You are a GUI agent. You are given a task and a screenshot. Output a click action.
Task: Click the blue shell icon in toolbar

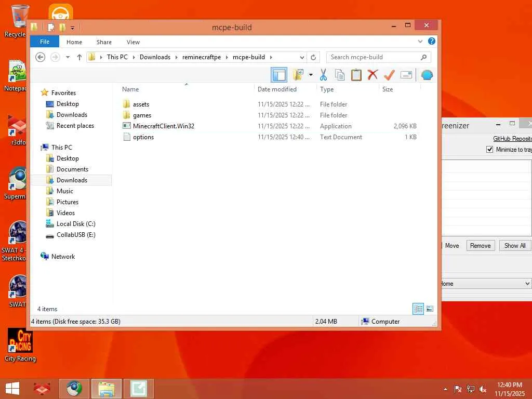(x=427, y=75)
